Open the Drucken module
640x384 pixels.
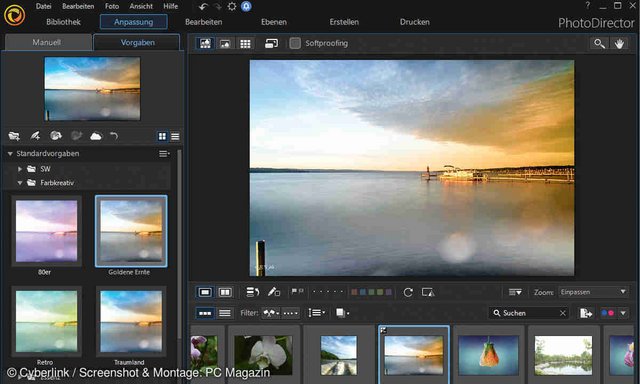(x=415, y=22)
